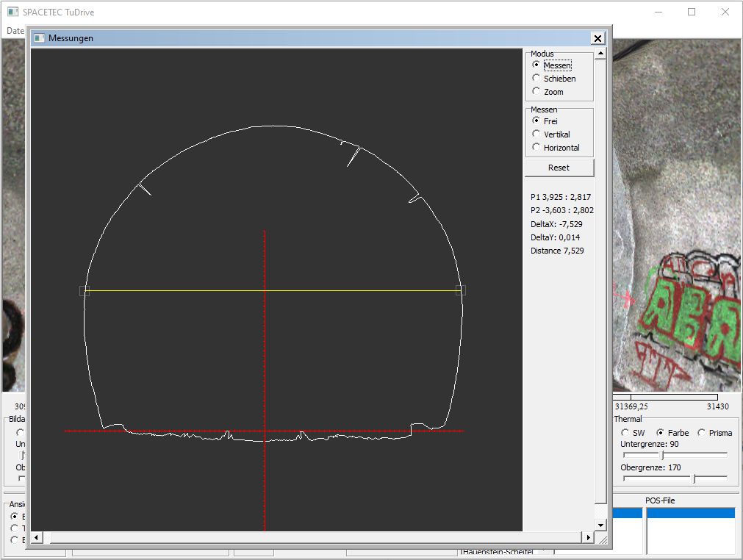Click the Obergrenze slider handle
The width and height of the screenshot is (743, 560).
[x=694, y=478]
